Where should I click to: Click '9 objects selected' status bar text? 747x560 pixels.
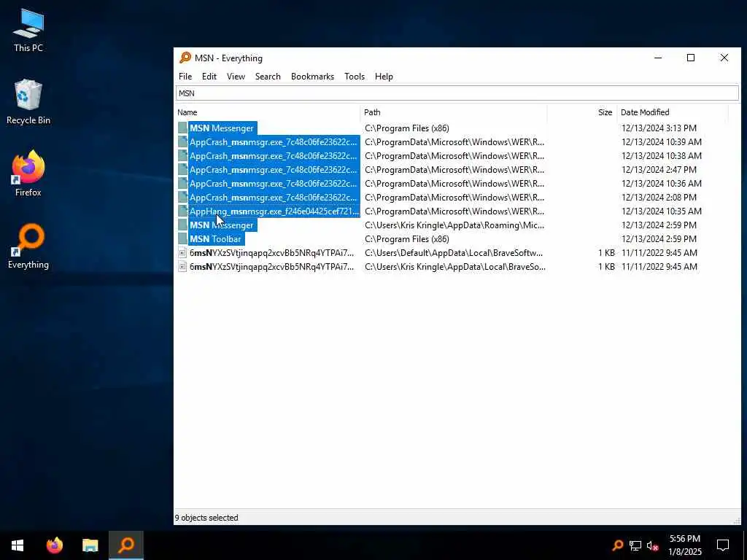[x=206, y=518]
